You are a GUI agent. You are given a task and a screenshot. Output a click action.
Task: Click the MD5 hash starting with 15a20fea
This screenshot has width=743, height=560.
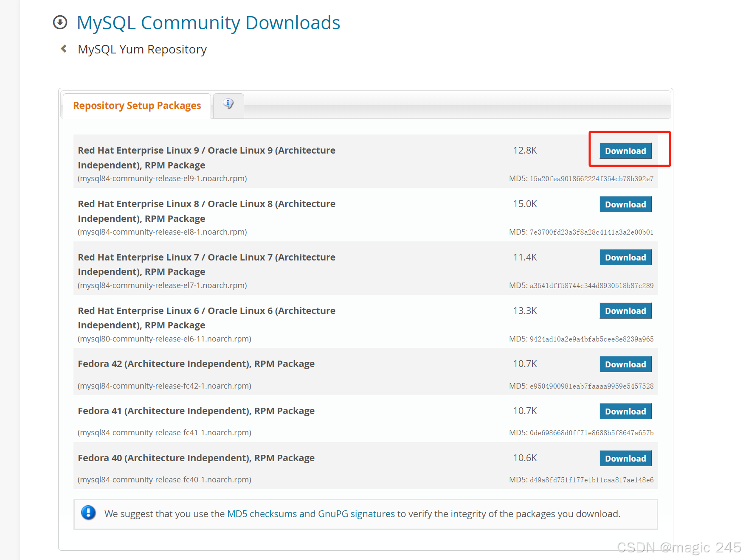click(x=591, y=179)
